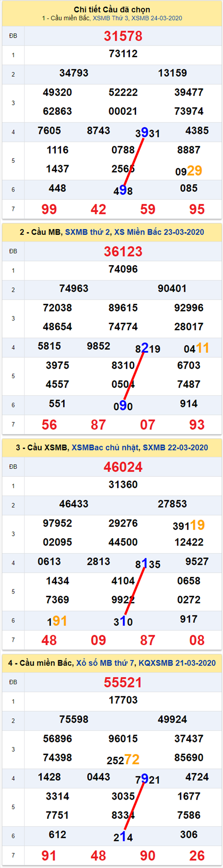Follow the SXMB thứ 2 link
Screen dimensions: 223x868
[x=87, y=232]
